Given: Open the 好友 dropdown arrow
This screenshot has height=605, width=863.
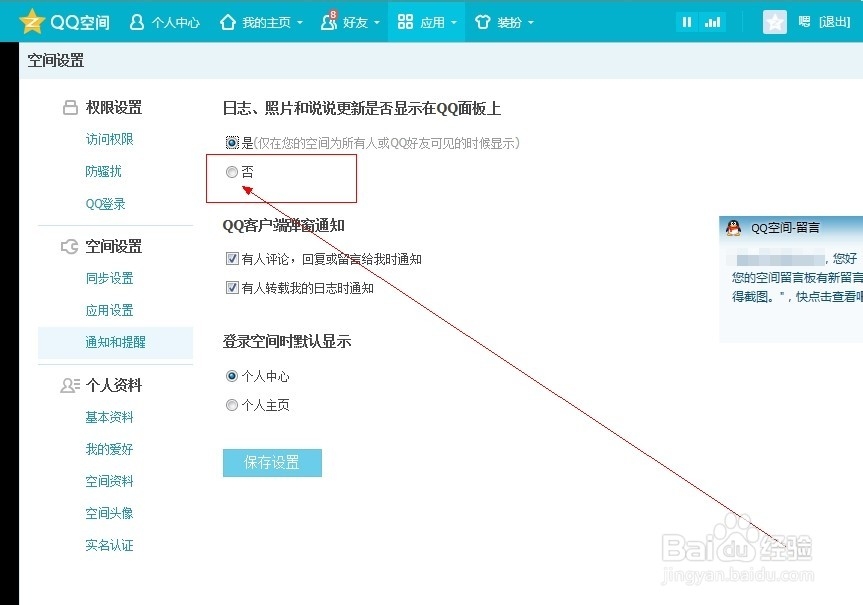Looking at the screenshot, I should point(378,21).
